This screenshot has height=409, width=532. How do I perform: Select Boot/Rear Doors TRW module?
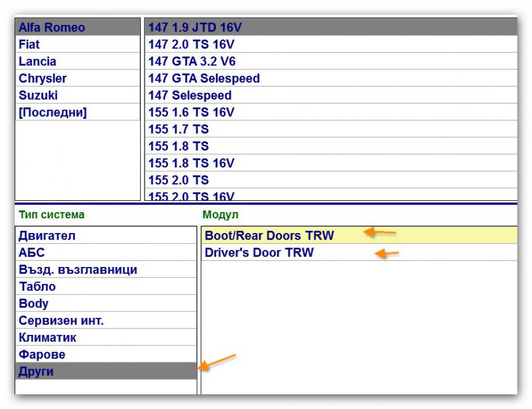coord(269,235)
